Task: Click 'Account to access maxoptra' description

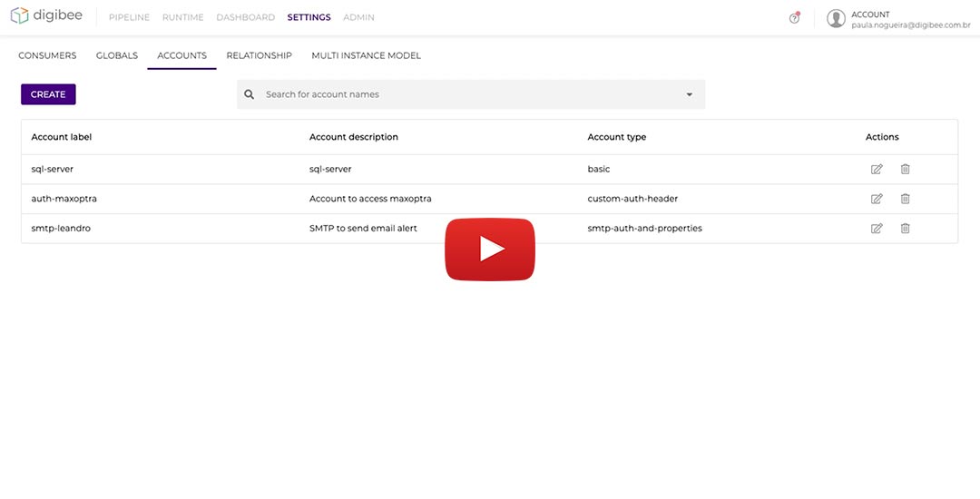Action: 370,199
